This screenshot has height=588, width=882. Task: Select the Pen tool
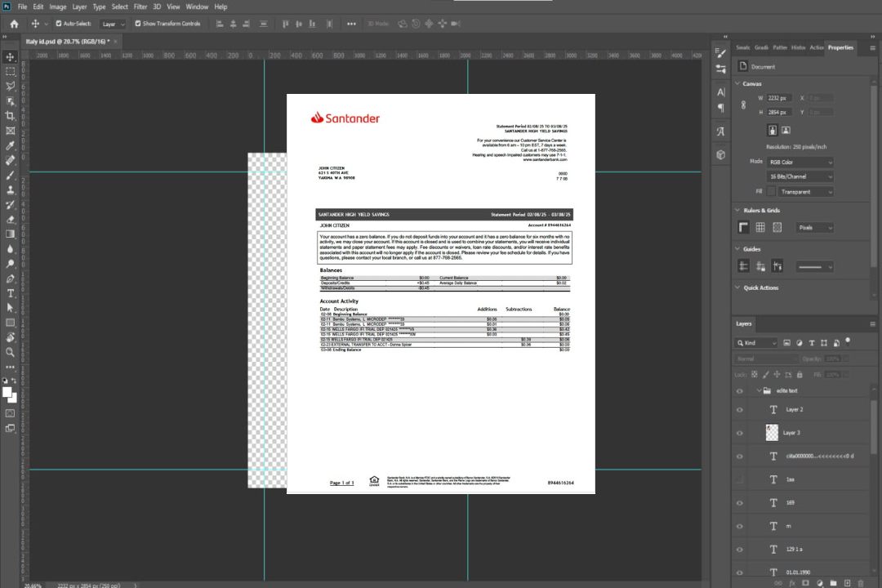10,278
